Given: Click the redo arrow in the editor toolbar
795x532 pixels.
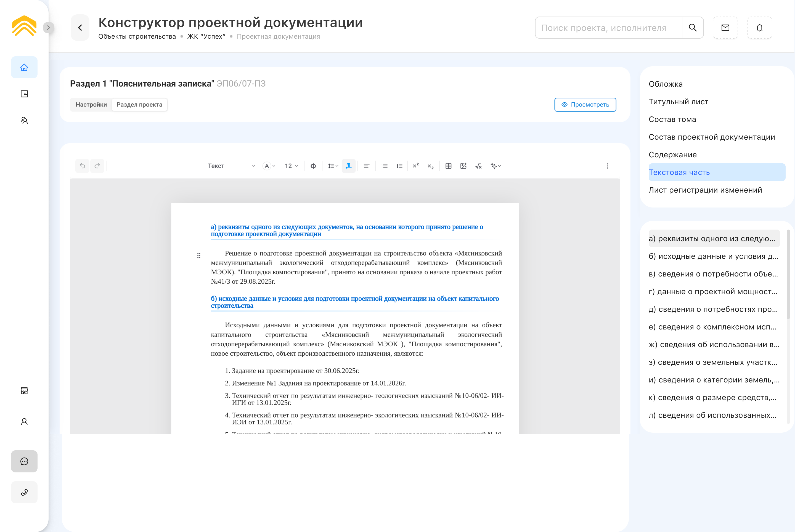Looking at the screenshot, I should (97, 166).
